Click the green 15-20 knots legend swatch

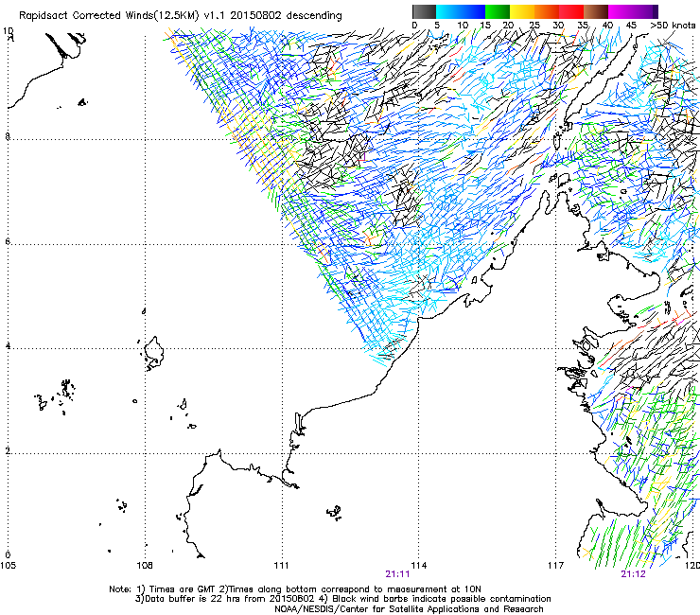(498, 11)
